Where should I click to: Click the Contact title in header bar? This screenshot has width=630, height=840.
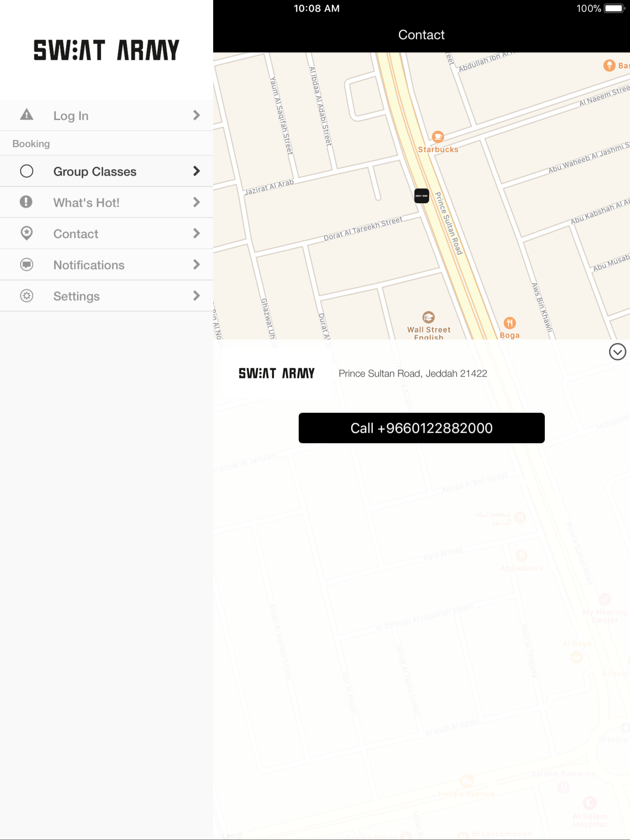tap(421, 35)
